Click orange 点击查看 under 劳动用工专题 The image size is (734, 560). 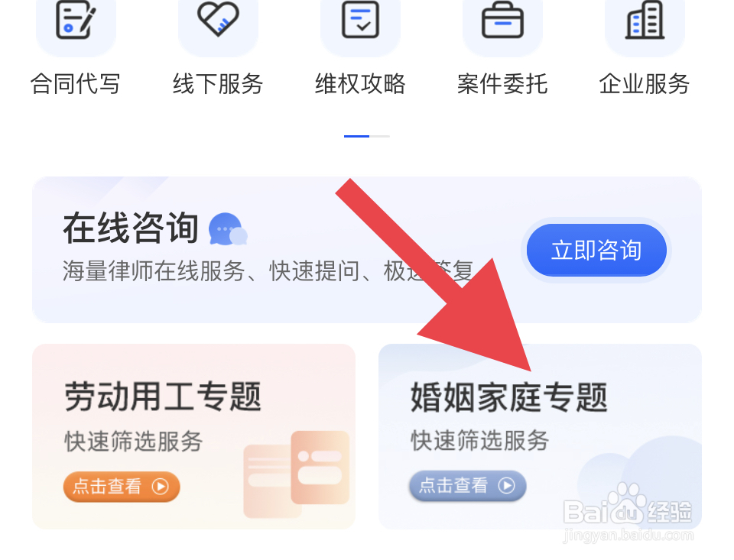click(x=122, y=487)
